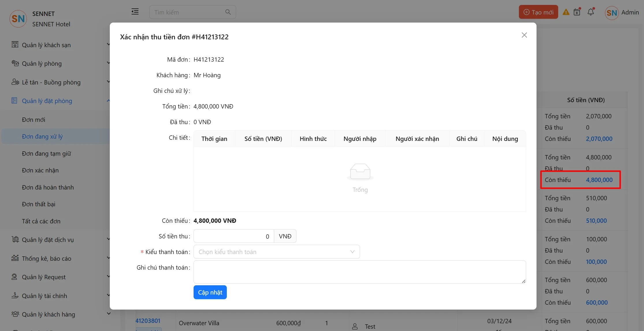Click the Tạo mới button
Screen dimensions: 644x331
tap(538, 12)
